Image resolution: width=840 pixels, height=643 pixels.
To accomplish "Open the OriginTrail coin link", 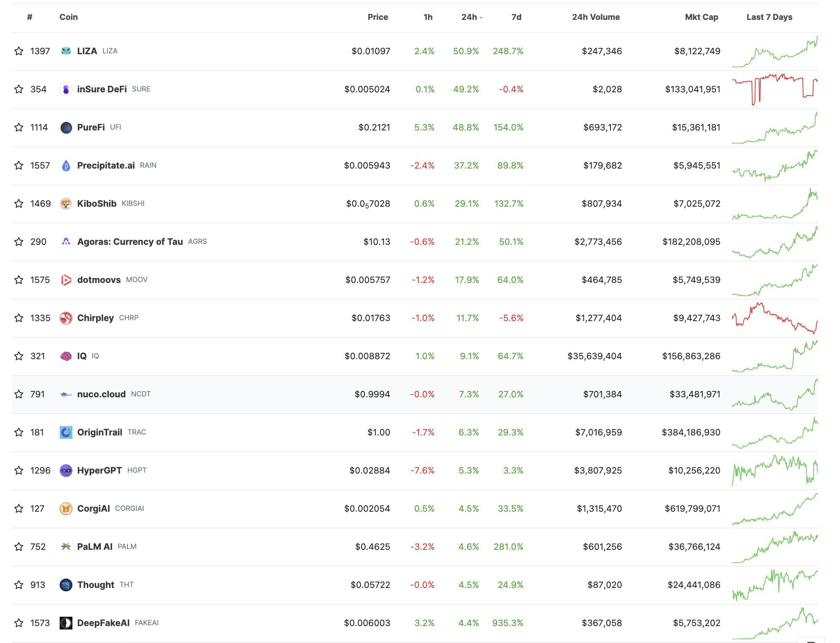I will pos(100,432).
